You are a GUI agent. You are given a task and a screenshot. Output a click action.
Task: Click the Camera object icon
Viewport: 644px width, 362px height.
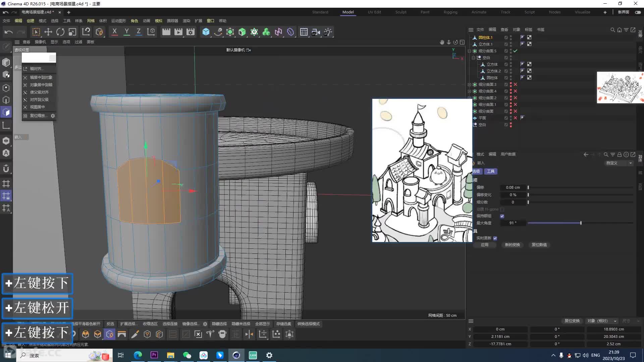316,32
